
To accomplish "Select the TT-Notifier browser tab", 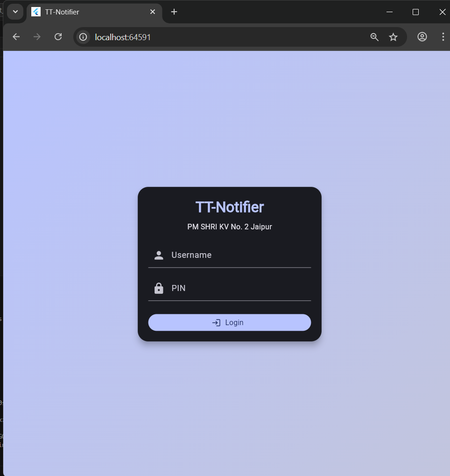I will [x=89, y=12].
